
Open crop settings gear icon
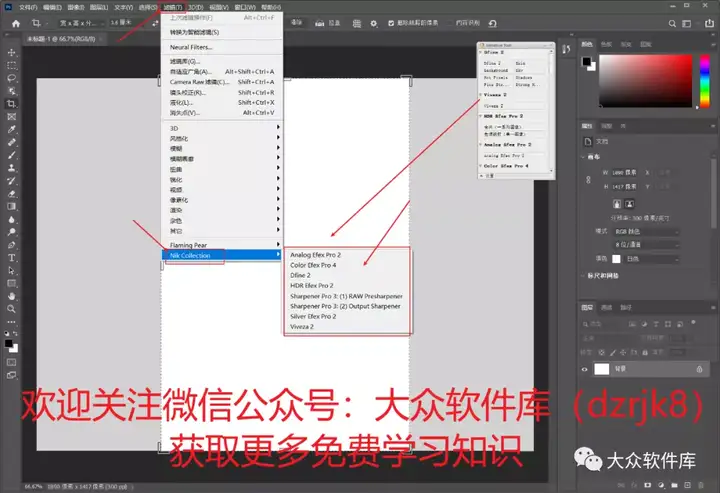pyautogui.click(x=374, y=23)
